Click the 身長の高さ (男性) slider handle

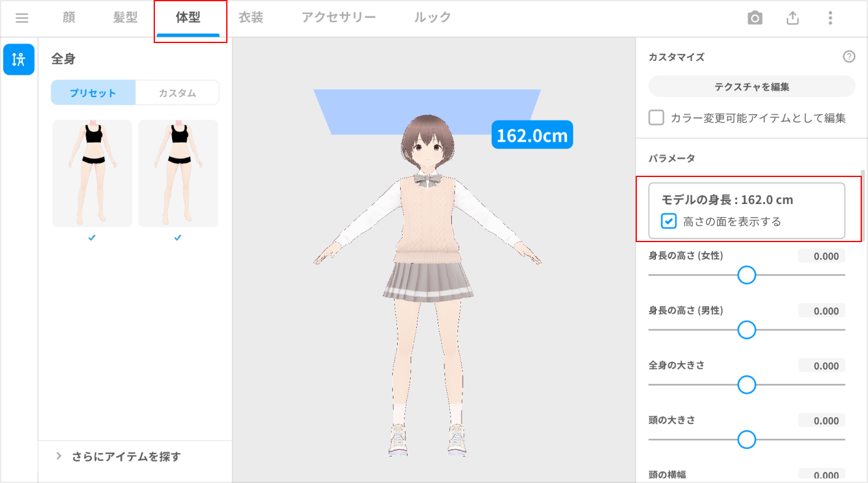coord(746,330)
